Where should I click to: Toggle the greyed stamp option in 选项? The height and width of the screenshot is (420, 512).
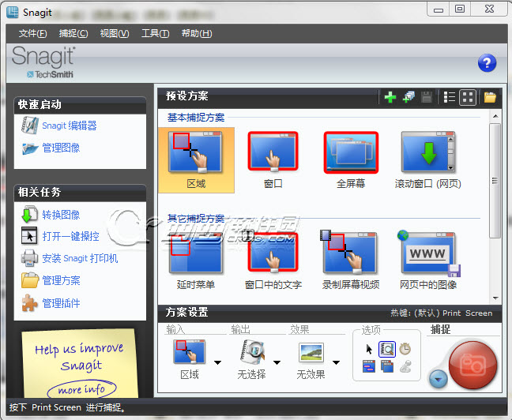[405, 366]
